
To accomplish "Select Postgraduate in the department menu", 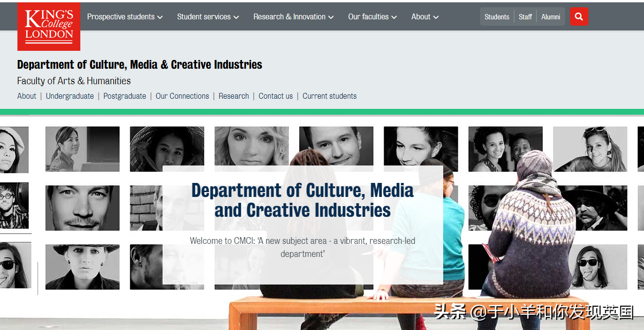I will click(x=125, y=96).
